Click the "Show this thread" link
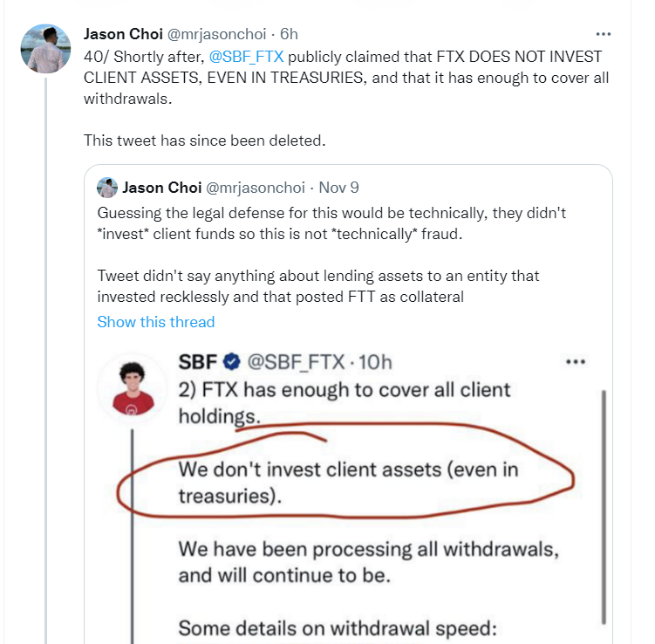The height and width of the screenshot is (644, 655). click(x=156, y=322)
